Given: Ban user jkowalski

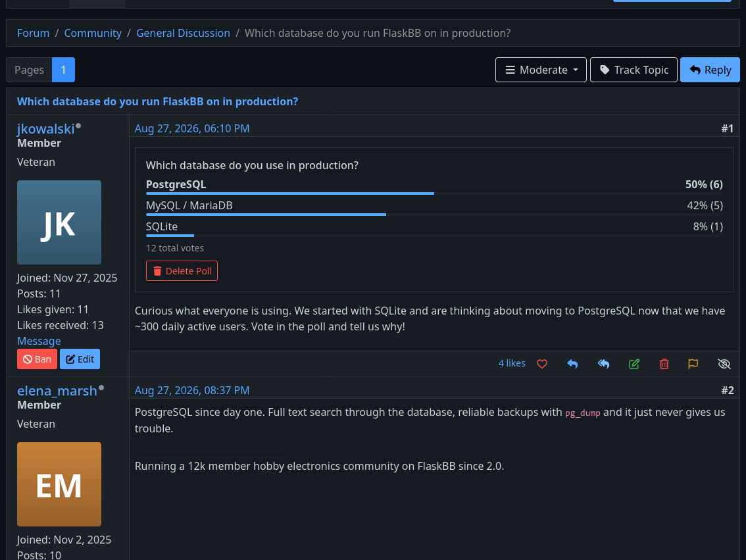Looking at the screenshot, I should pos(37,359).
